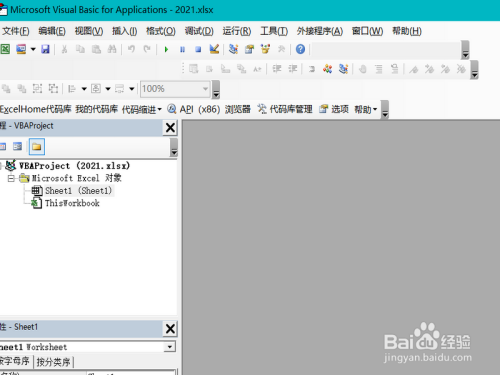Collapse the Microsoft Excel 对象 folder
The image size is (500, 375).
(11, 179)
